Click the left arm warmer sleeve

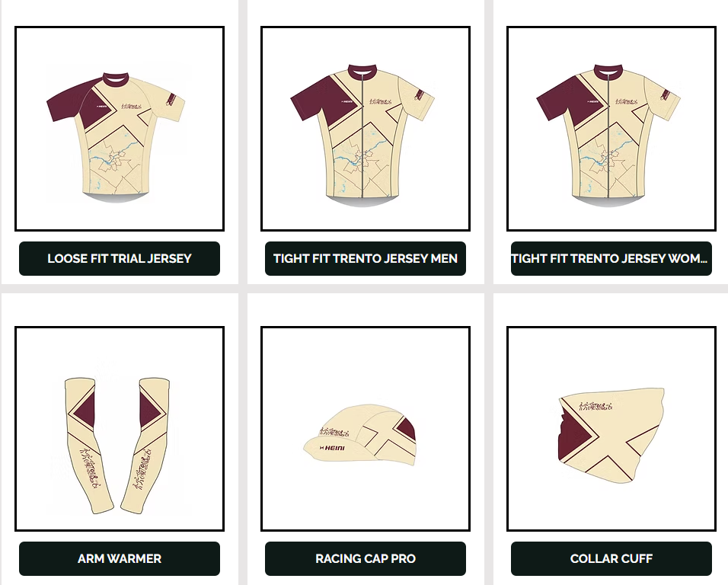88,446
